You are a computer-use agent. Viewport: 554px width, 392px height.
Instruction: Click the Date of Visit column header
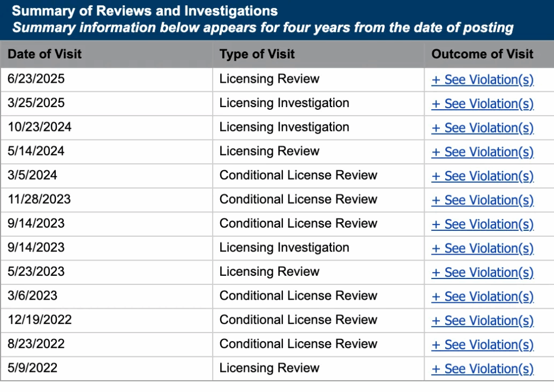pos(44,54)
